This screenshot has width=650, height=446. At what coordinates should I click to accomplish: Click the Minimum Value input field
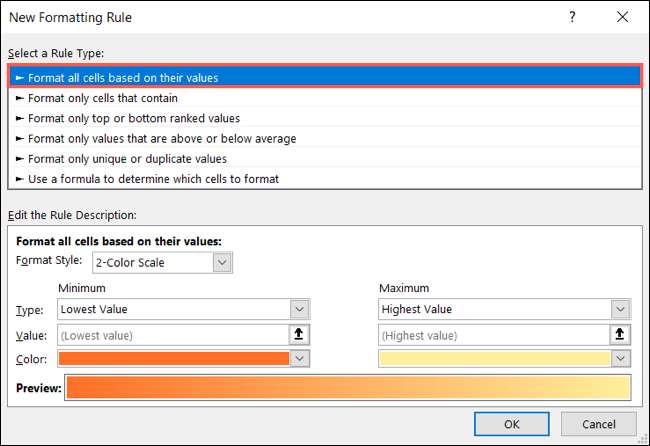173,335
